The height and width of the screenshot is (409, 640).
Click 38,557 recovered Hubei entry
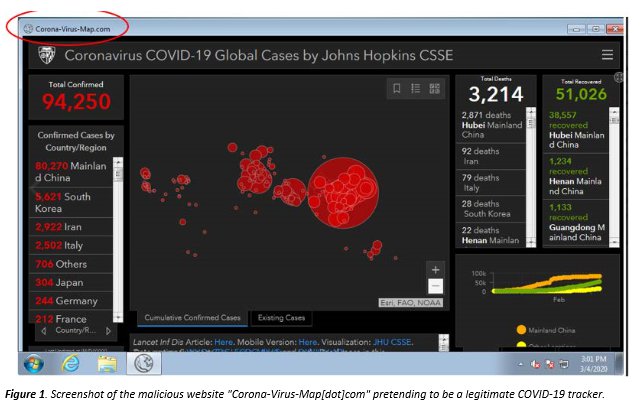576,130
